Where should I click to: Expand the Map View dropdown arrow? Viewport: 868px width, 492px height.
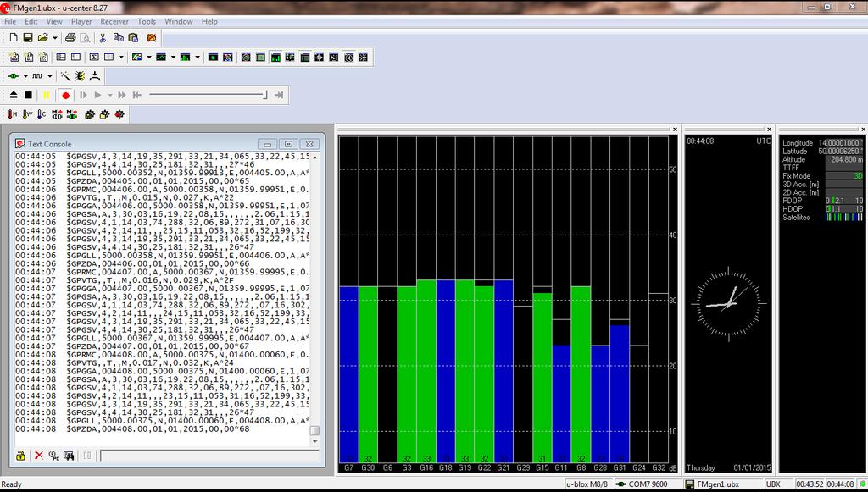[149, 57]
